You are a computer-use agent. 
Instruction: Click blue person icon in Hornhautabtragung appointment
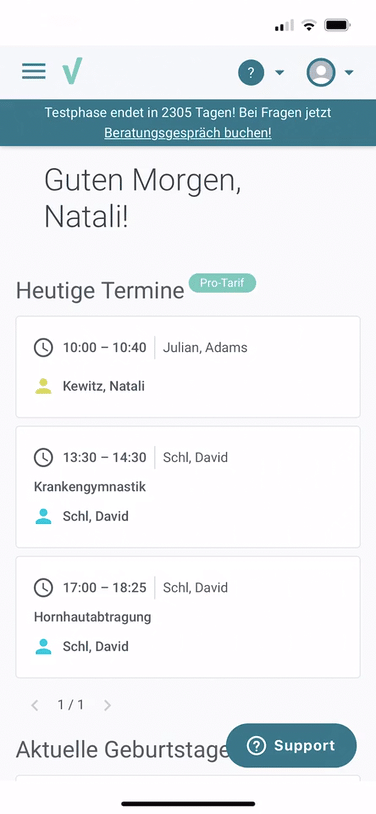pos(43,646)
